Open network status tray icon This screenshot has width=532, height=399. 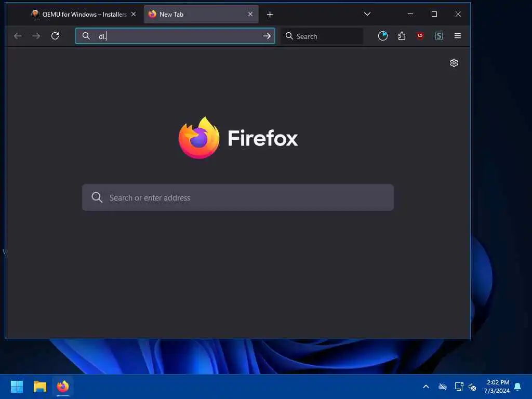459,387
